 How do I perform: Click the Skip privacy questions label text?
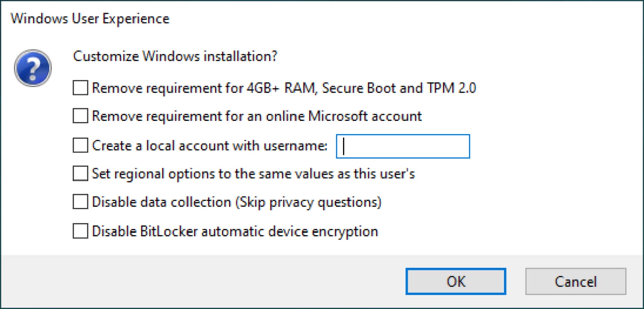point(309,202)
